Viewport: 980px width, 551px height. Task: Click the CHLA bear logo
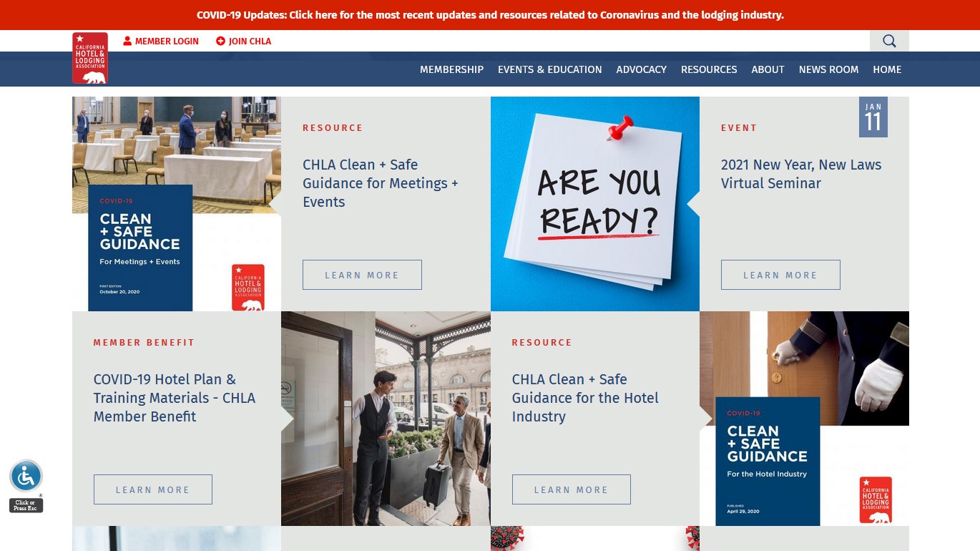[x=90, y=58]
